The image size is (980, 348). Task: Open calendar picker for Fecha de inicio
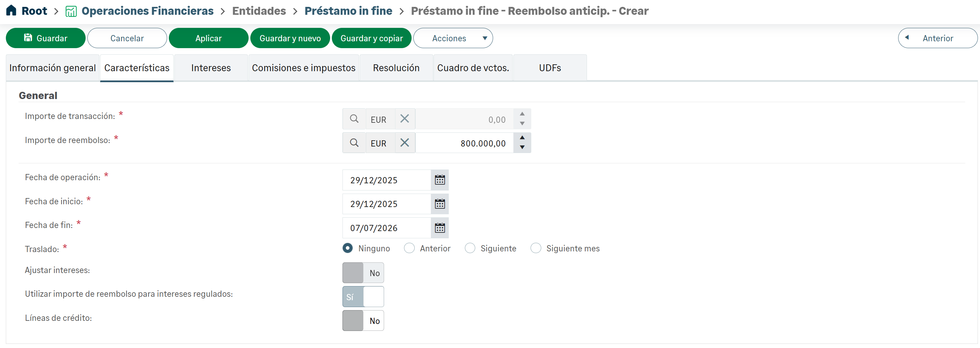[440, 204]
